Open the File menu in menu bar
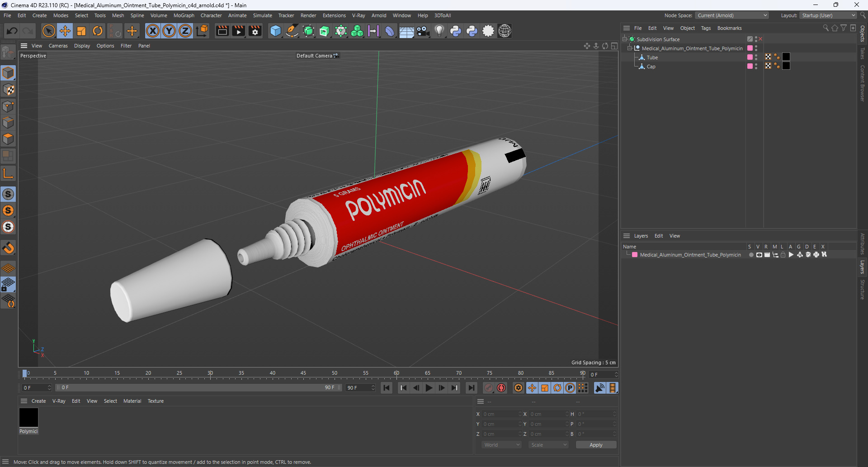The image size is (868, 467). point(7,15)
